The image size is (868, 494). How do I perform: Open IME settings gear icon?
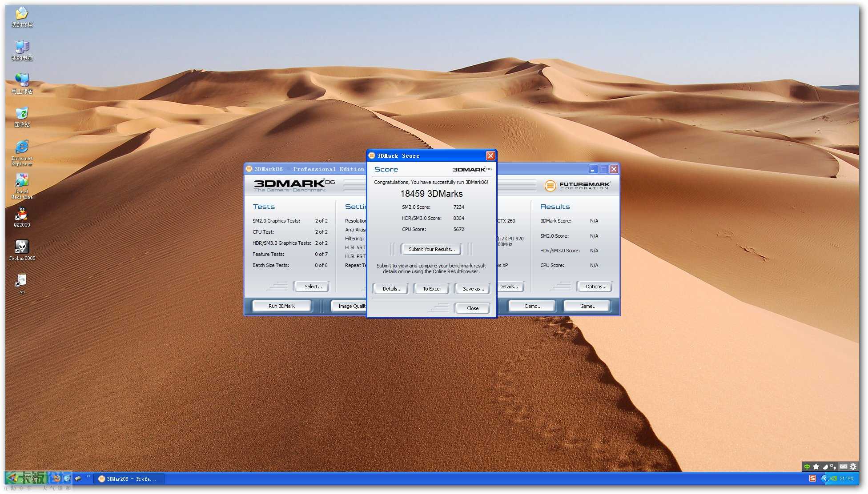(x=853, y=466)
